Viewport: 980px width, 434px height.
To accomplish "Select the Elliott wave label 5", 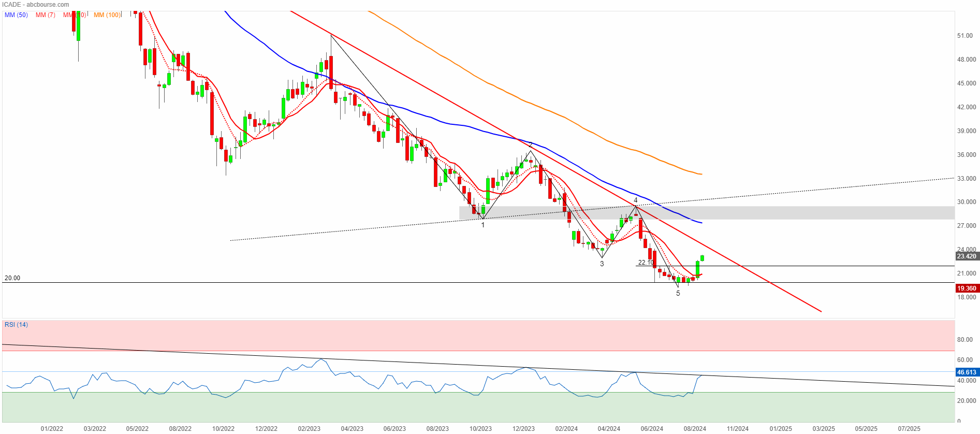I will pyautogui.click(x=678, y=293).
